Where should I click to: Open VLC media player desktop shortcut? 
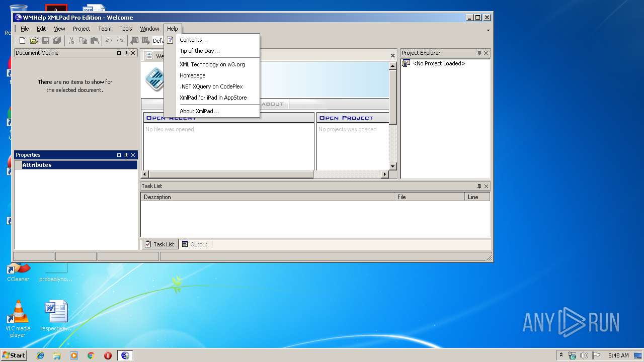pyautogui.click(x=18, y=319)
